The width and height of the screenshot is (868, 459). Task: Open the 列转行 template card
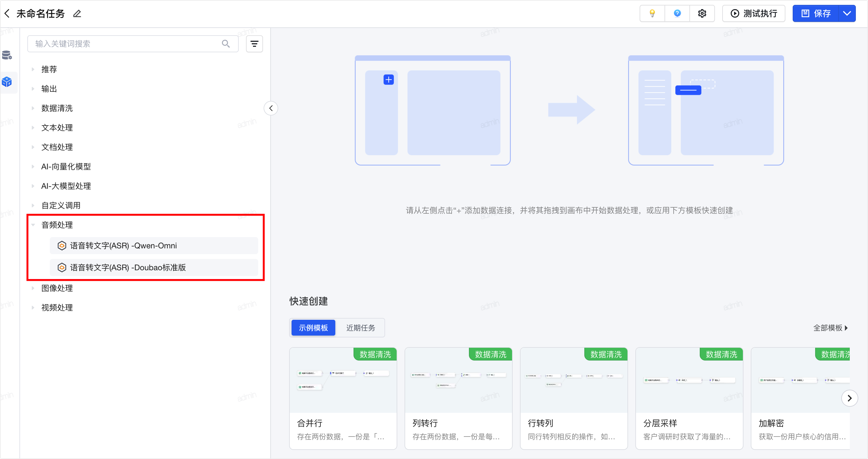tap(458, 398)
